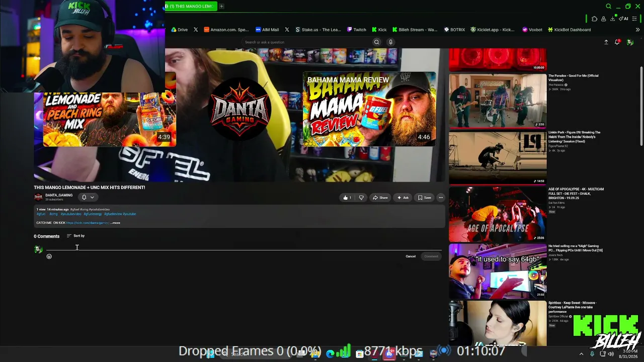
Task: Open the Spiritbox Keep Sweet video title
Action: click(572, 307)
